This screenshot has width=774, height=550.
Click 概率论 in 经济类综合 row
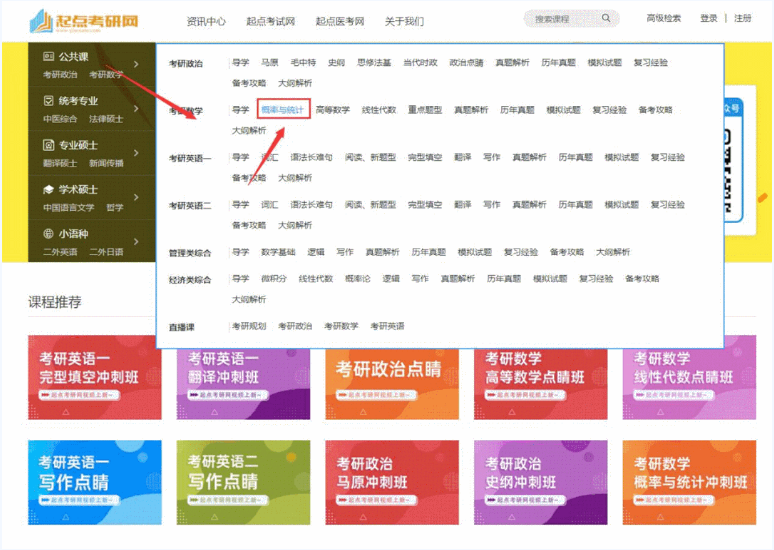coord(357,279)
